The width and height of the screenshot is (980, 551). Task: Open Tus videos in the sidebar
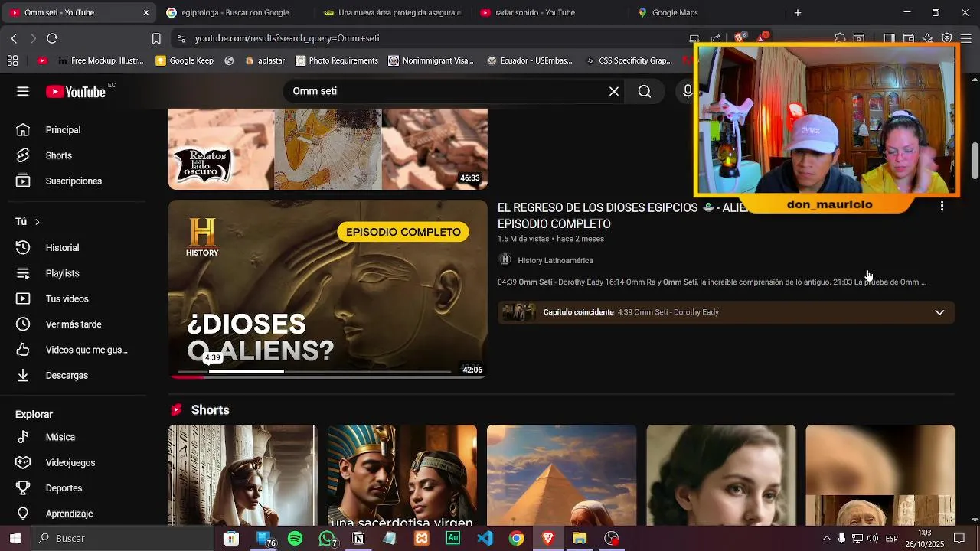(x=67, y=299)
